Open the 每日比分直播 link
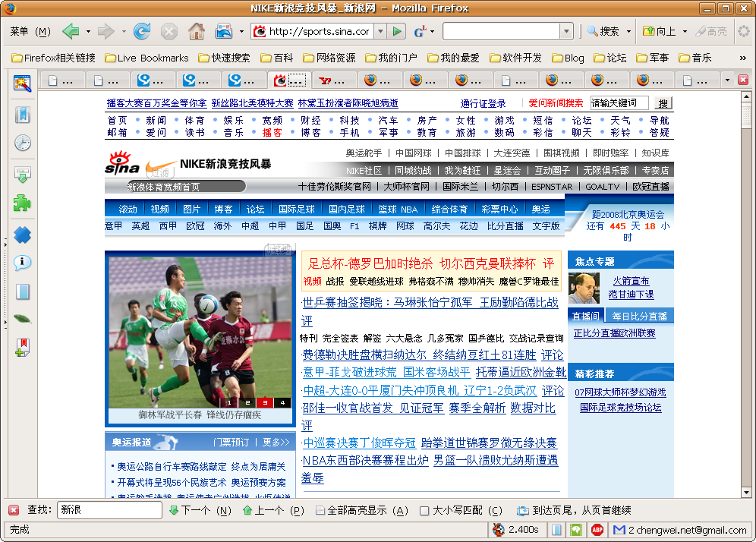This screenshot has width=756, height=542. point(639,317)
